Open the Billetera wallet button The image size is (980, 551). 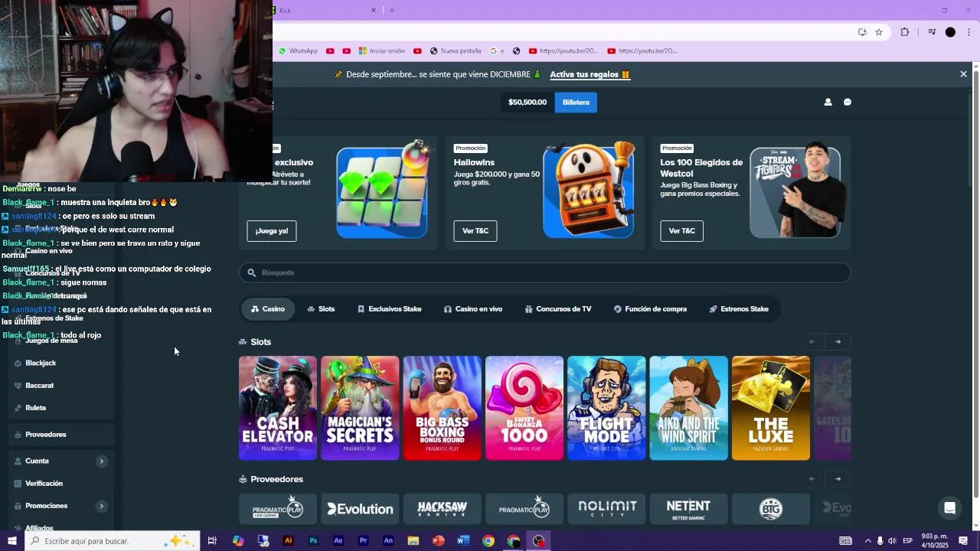(576, 102)
